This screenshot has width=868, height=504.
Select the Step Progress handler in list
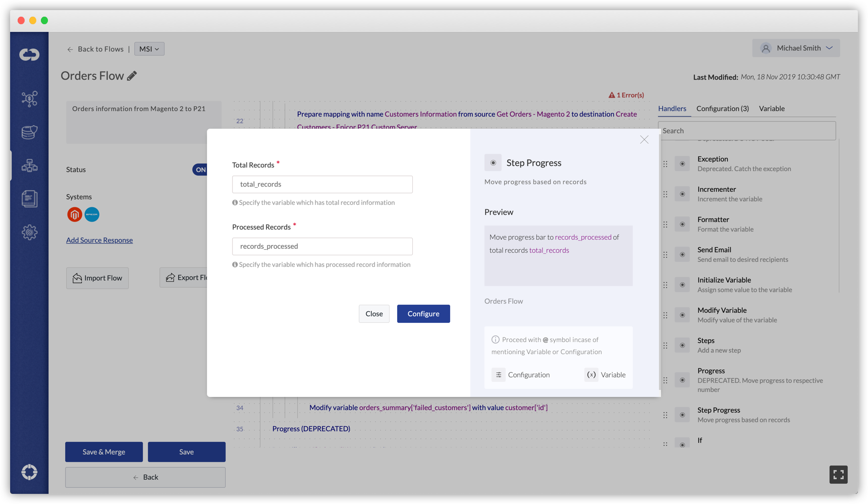744,415
